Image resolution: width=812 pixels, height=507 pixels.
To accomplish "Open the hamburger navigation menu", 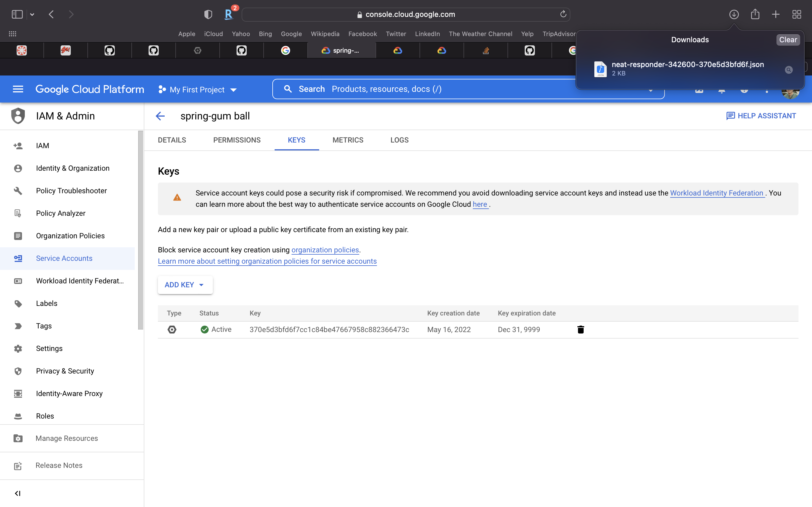I will [x=18, y=89].
